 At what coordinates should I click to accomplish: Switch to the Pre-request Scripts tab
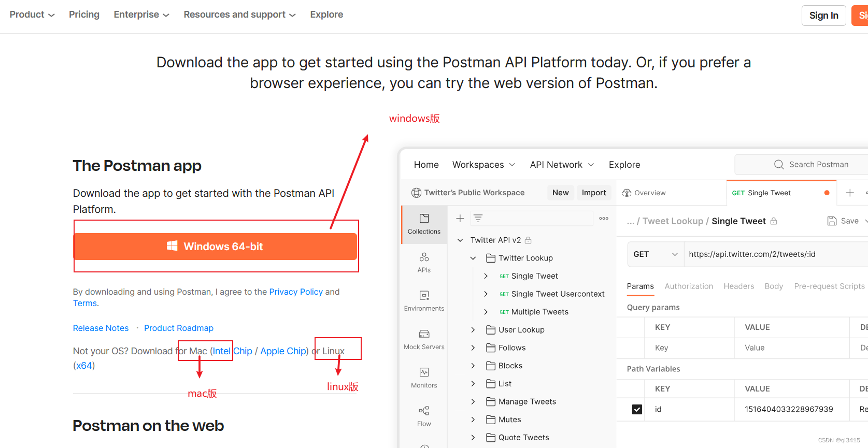coord(829,286)
